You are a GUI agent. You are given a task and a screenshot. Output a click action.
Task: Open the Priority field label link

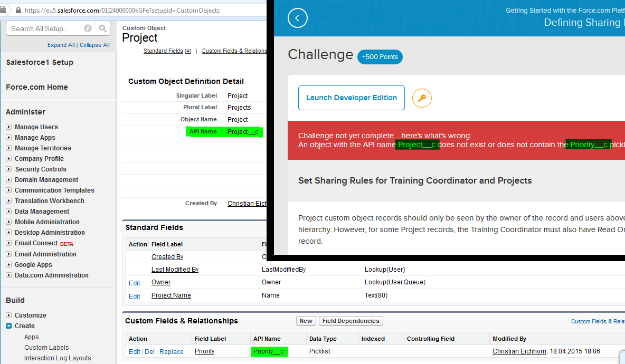point(204,351)
